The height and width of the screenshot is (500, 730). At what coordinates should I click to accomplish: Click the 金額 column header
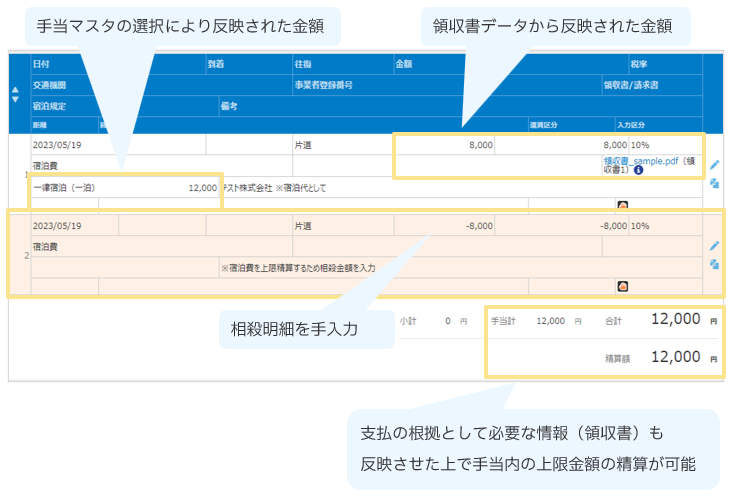click(405, 64)
